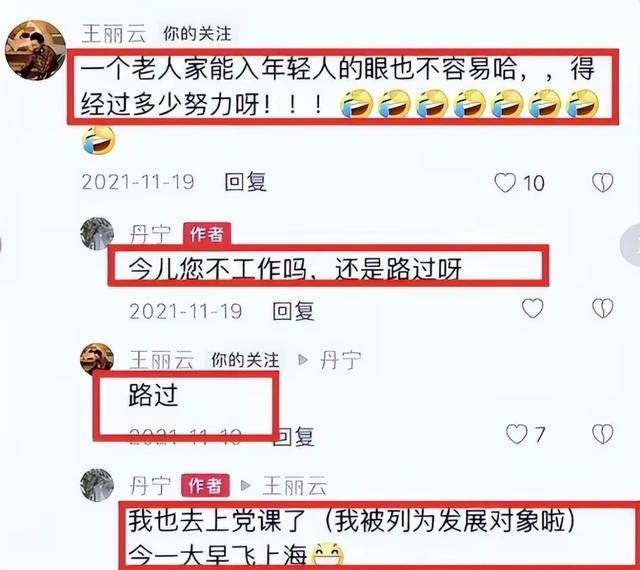Open 丹宁's avatar on the last reply

point(97,485)
